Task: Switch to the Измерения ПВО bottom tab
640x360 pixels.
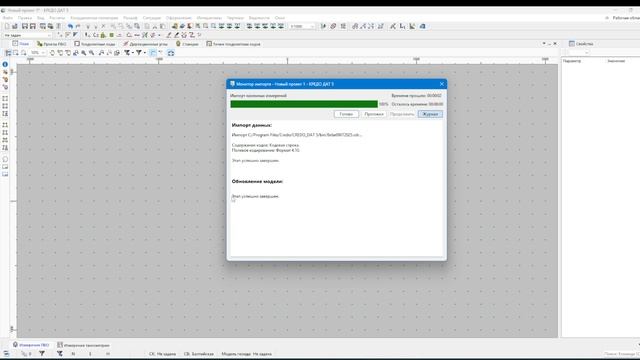Action: (31, 345)
